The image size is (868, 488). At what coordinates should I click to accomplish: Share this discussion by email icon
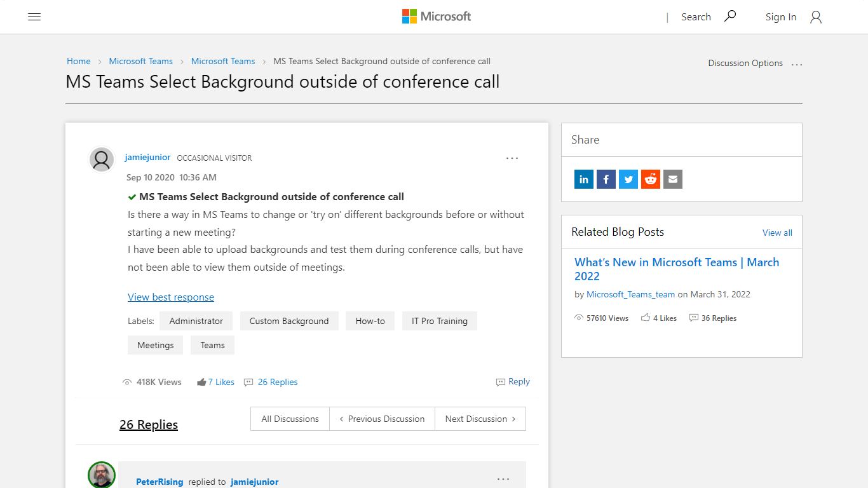tap(673, 179)
